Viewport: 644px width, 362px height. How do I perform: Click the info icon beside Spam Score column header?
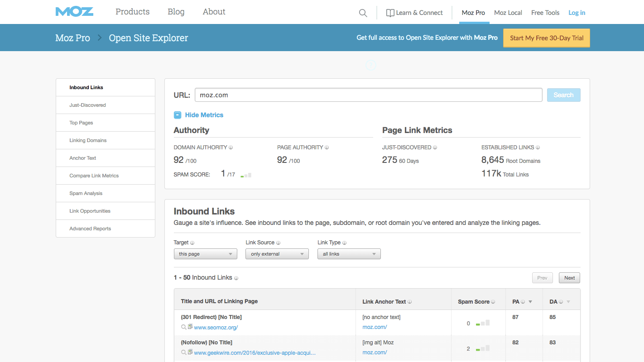click(493, 302)
